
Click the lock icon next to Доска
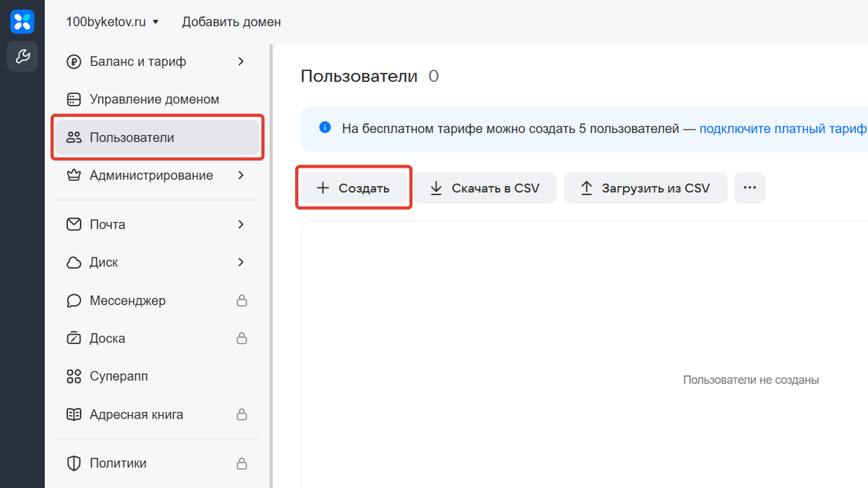click(243, 338)
